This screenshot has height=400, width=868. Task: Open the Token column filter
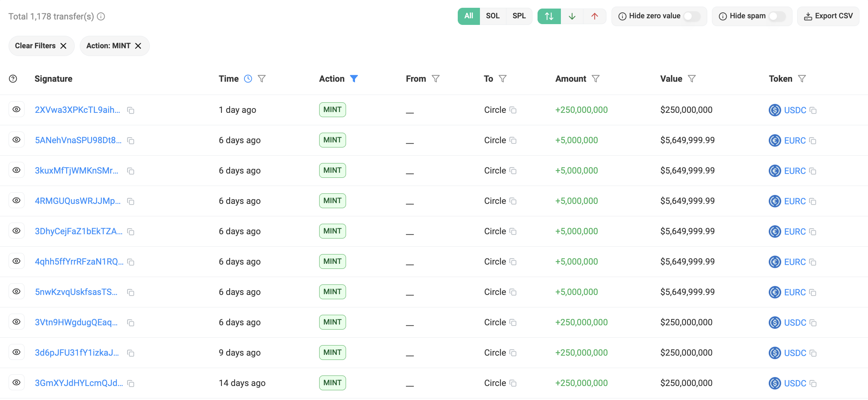[802, 79]
